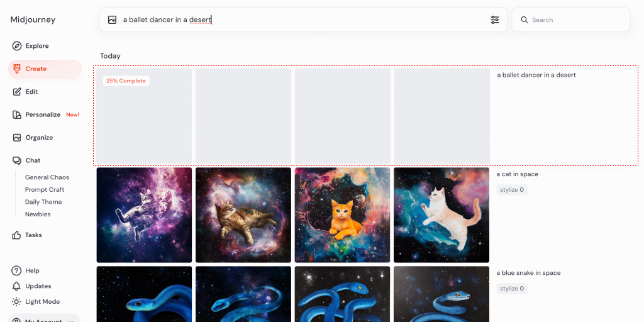Open prompt settings sliders icon

point(495,19)
